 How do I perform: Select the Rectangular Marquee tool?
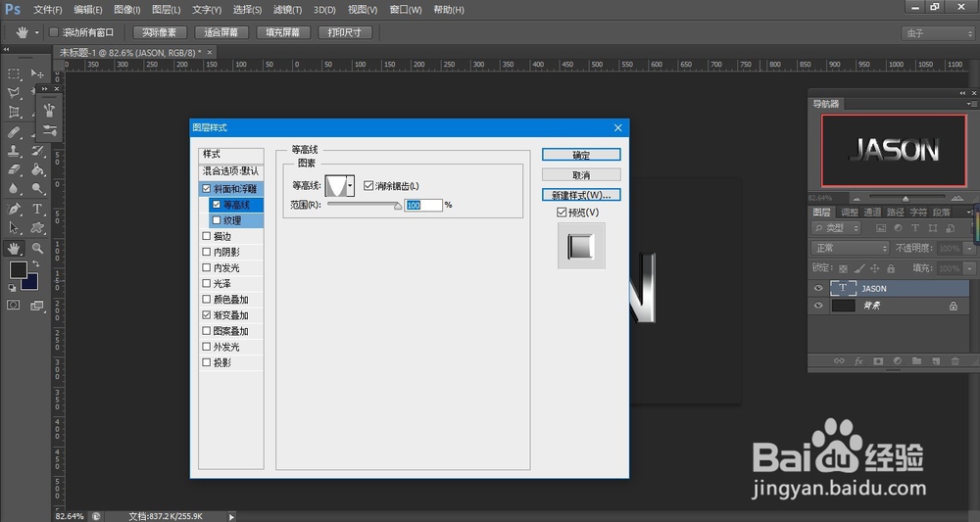tap(13, 73)
